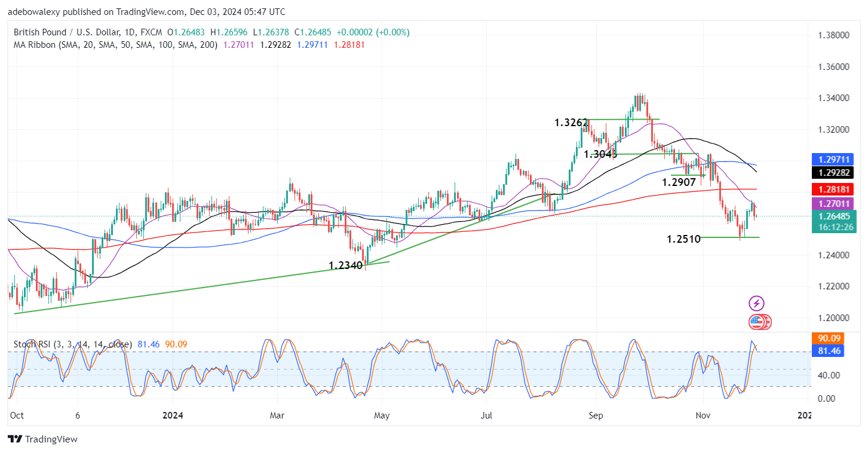868x452 pixels.
Task: Select the 1.2907 level label
Action: (679, 181)
